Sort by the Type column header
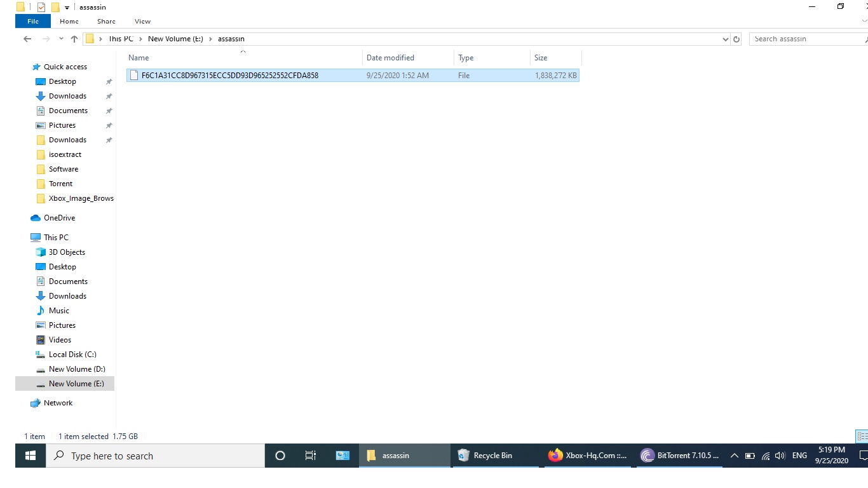The image size is (868, 488). click(492, 57)
